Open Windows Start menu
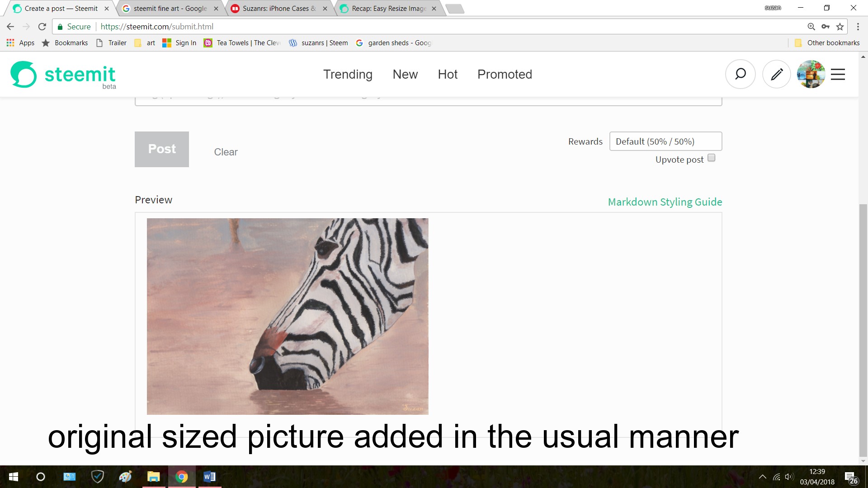Image resolution: width=868 pixels, height=488 pixels. pyautogui.click(x=14, y=477)
